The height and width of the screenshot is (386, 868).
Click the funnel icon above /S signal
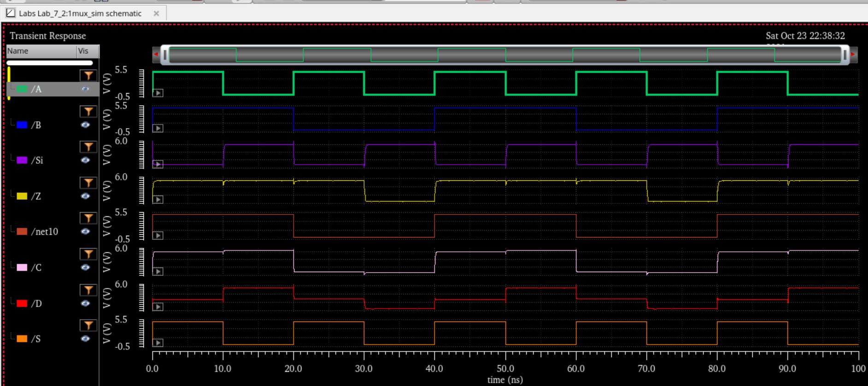coord(88,326)
